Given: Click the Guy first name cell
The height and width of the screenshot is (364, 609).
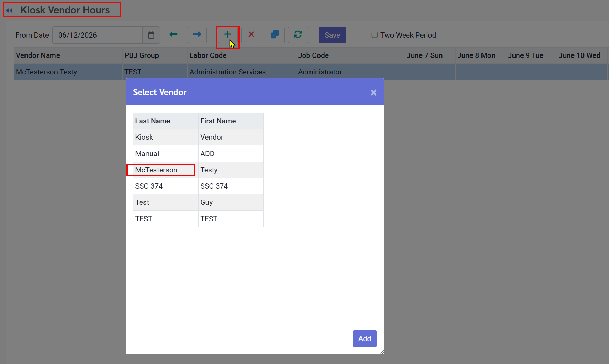Looking at the screenshot, I should coord(231,202).
